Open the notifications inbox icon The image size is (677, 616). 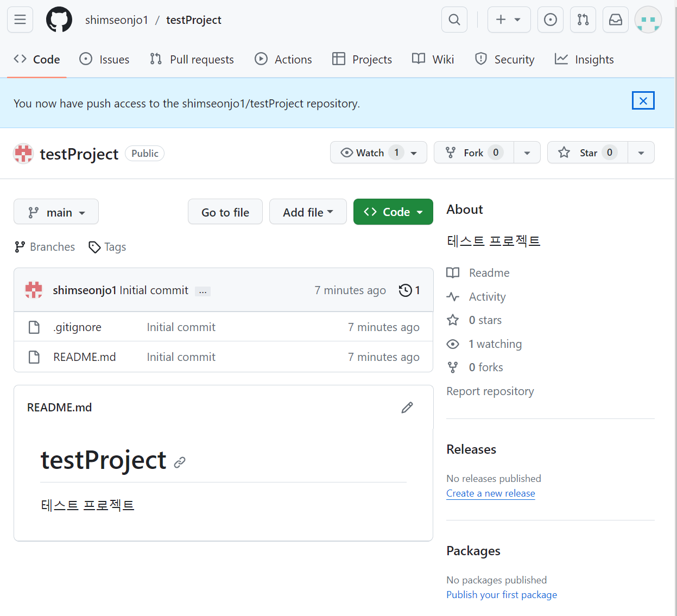pos(616,20)
